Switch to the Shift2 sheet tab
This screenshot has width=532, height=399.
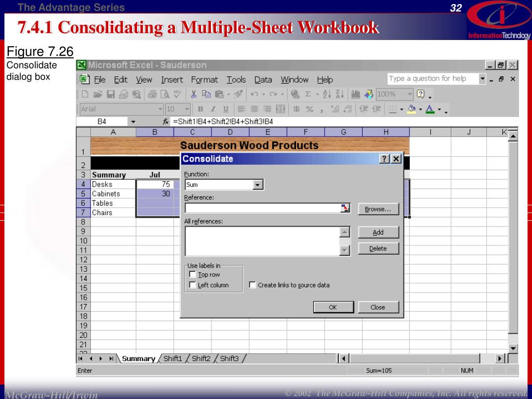pos(201,358)
